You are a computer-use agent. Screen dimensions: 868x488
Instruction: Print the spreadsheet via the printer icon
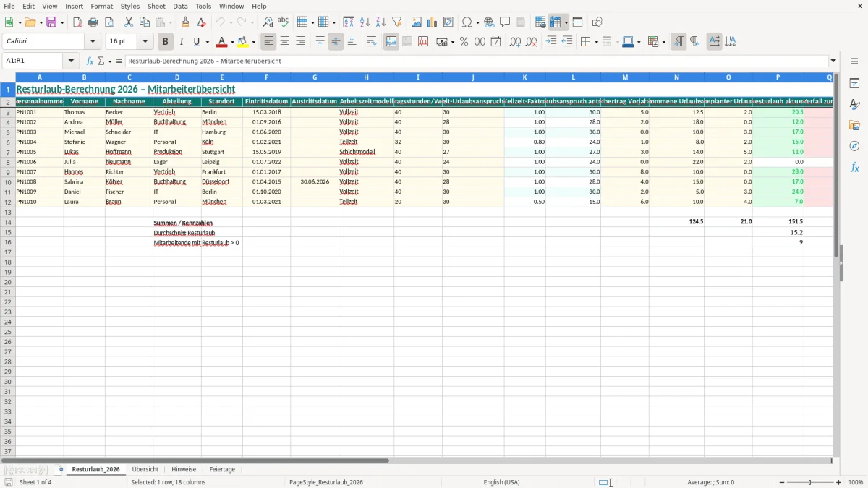coord(93,22)
